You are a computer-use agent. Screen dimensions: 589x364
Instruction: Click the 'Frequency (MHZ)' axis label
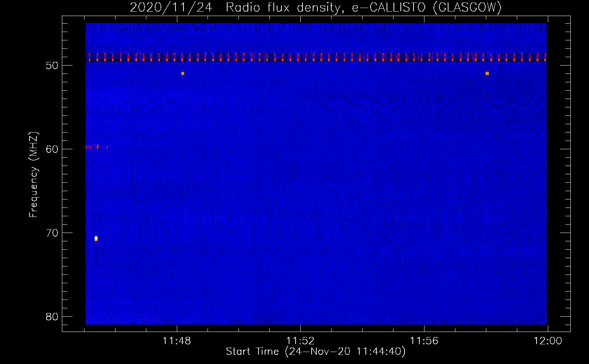(33, 175)
